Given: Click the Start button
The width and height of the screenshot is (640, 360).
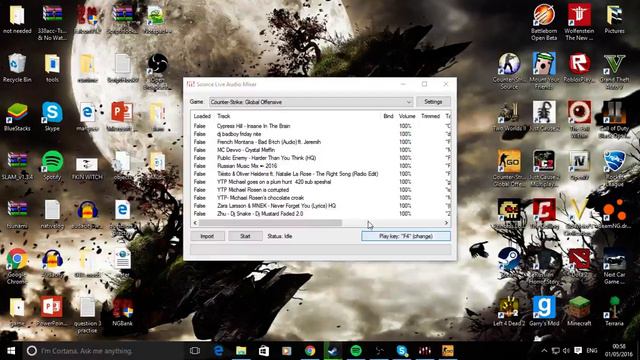Looking at the screenshot, I should click(x=245, y=236).
